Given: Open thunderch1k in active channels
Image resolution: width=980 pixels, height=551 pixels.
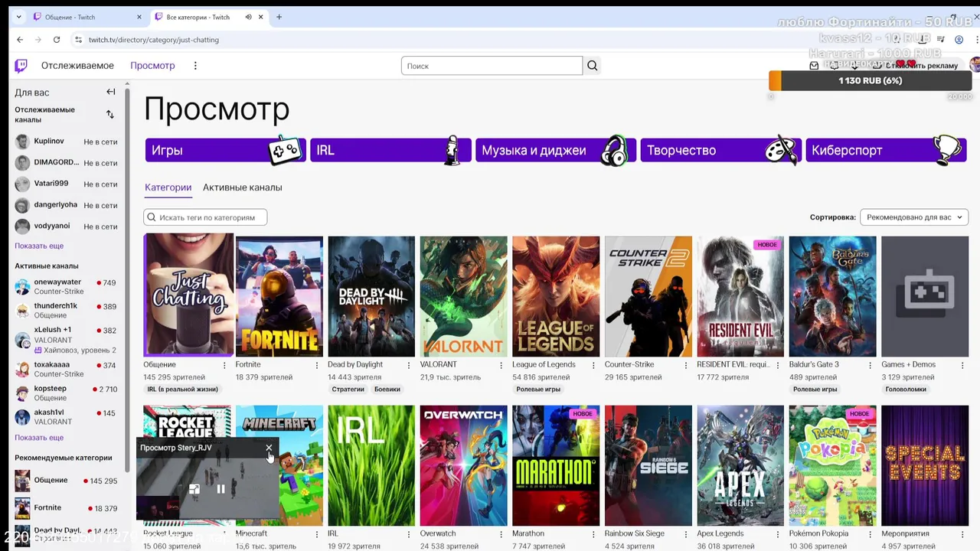Looking at the screenshot, I should click(66, 310).
